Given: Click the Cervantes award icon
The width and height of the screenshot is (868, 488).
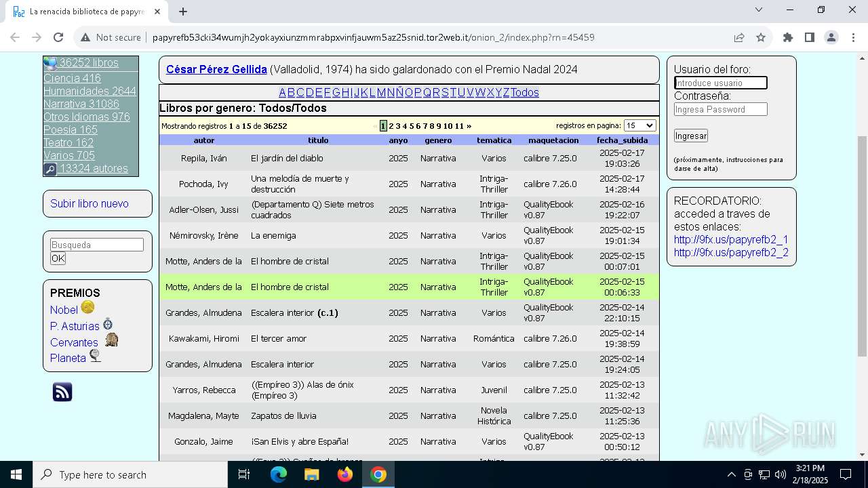Looking at the screenshot, I should tap(111, 340).
